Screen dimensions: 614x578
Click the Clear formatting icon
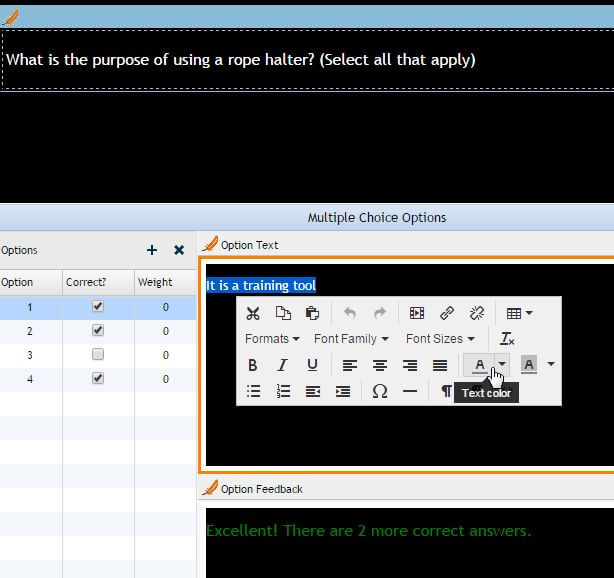tap(507, 339)
